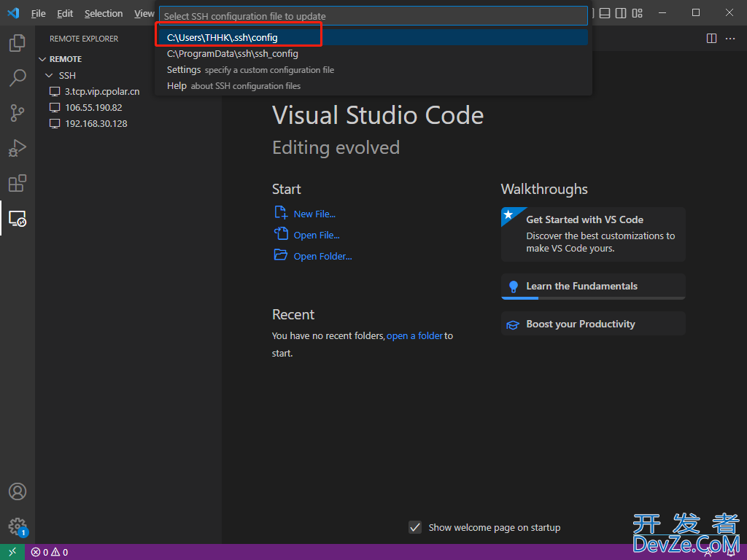Click the Open File... link

point(317,236)
